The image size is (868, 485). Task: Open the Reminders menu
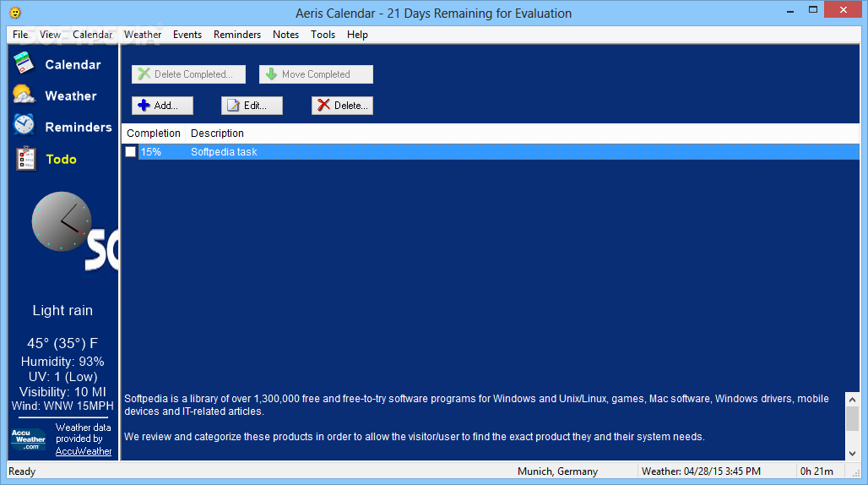[237, 35]
